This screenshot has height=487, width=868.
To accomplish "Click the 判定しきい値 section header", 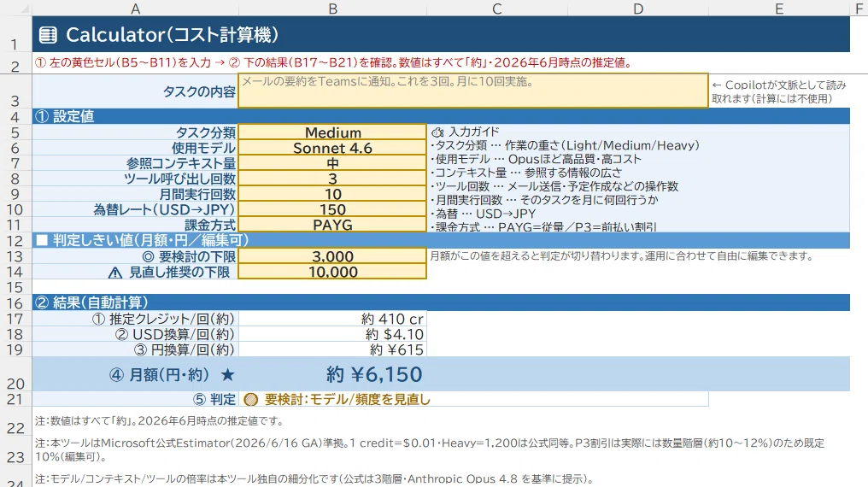I will pos(441,240).
